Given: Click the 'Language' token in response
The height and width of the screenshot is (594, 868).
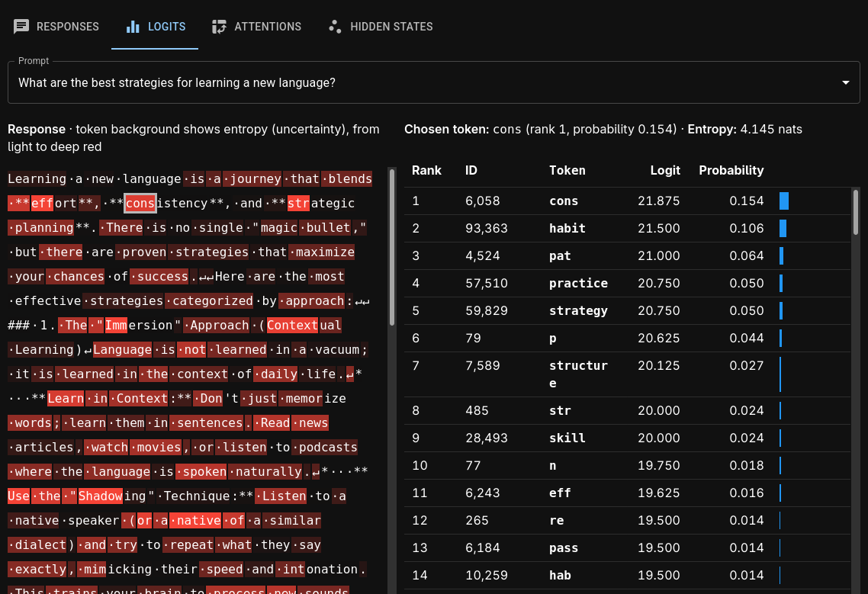Looking at the screenshot, I should [x=122, y=349].
